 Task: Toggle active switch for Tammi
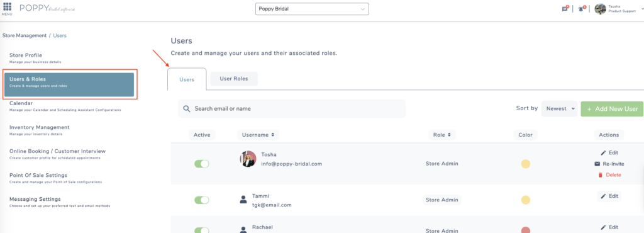point(202,200)
